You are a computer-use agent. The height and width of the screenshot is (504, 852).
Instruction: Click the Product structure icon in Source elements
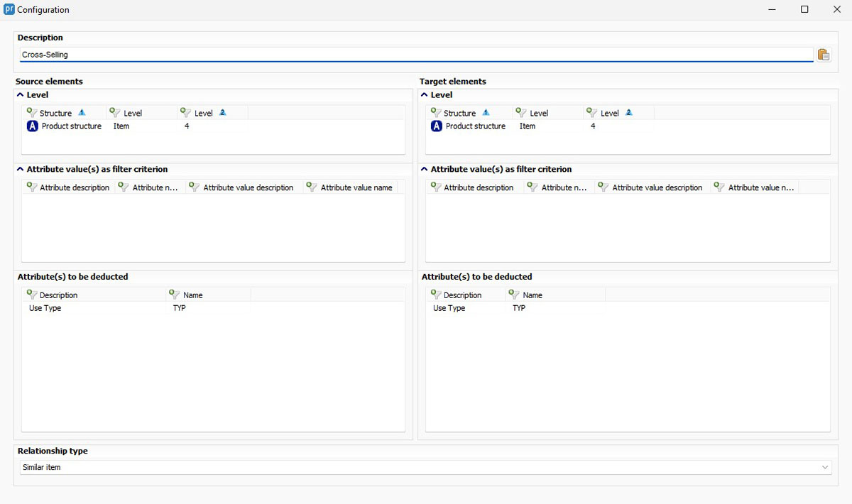[x=32, y=126]
